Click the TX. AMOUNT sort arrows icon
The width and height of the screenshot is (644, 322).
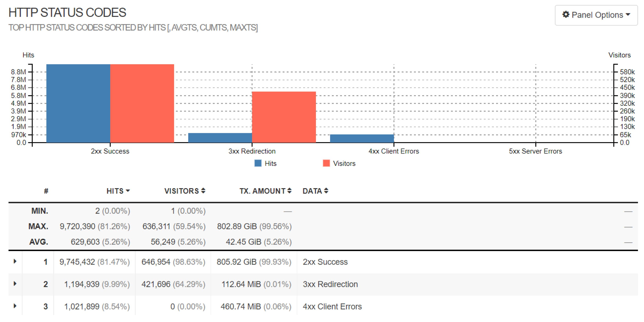pos(289,191)
